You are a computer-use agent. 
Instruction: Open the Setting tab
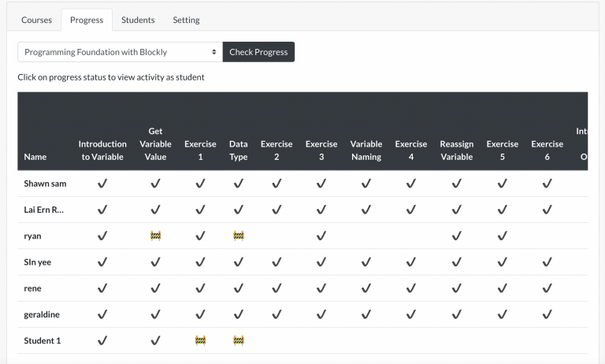coord(186,20)
